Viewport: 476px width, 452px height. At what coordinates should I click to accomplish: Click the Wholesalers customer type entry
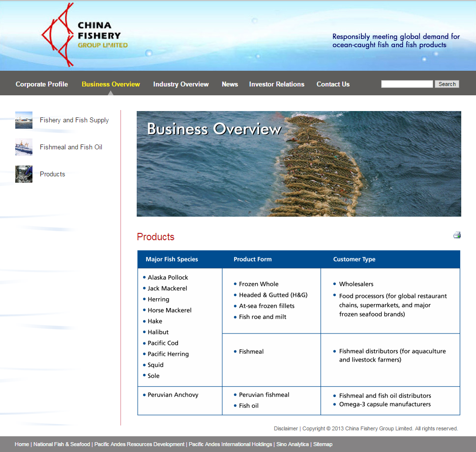(356, 284)
